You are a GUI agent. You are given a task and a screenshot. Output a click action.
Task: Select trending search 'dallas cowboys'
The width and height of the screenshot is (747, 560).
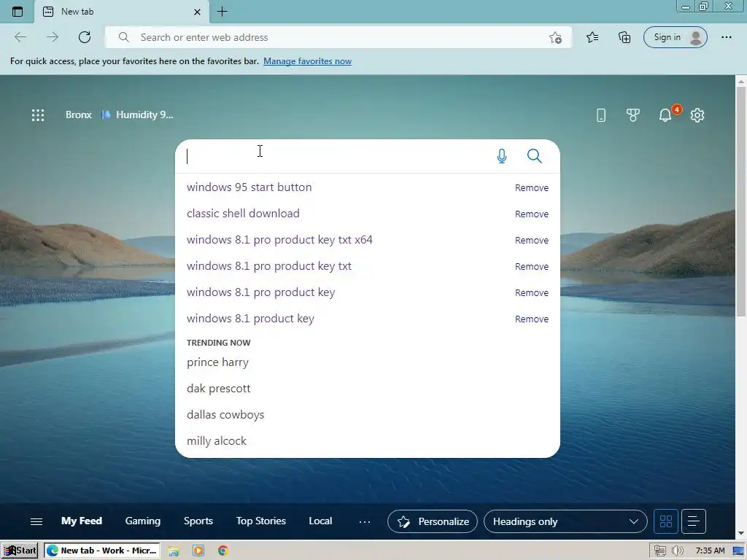point(225,415)
